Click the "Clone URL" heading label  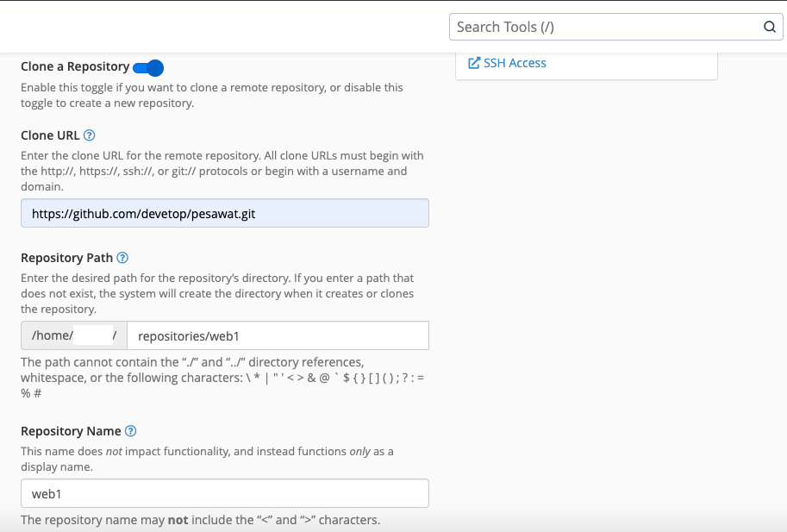[x=50, y=135]
